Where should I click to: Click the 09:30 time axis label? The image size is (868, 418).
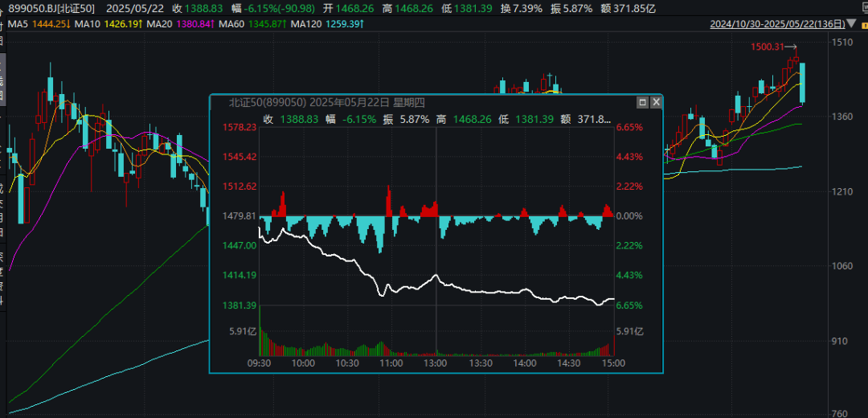click(260, 363)
